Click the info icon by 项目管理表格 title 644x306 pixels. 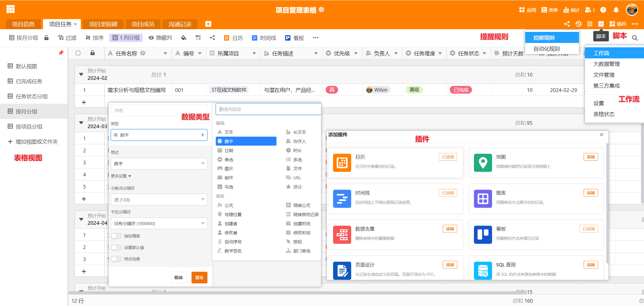pyautogui.click(x=321, y=10)
